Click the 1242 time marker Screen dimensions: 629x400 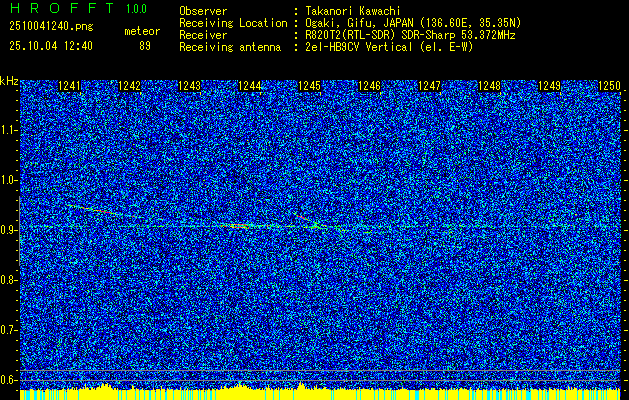pyautogui.click(x=130, y=86)
